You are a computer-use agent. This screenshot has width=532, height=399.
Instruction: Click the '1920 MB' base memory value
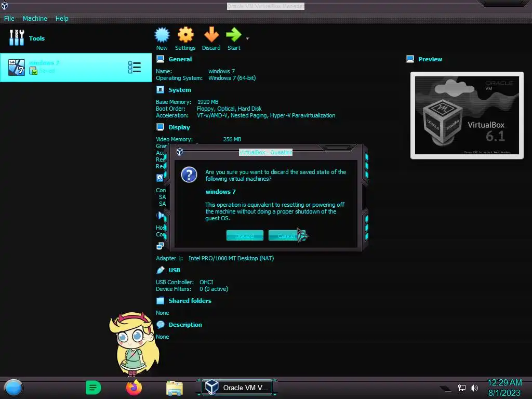(x=208, y=102)
